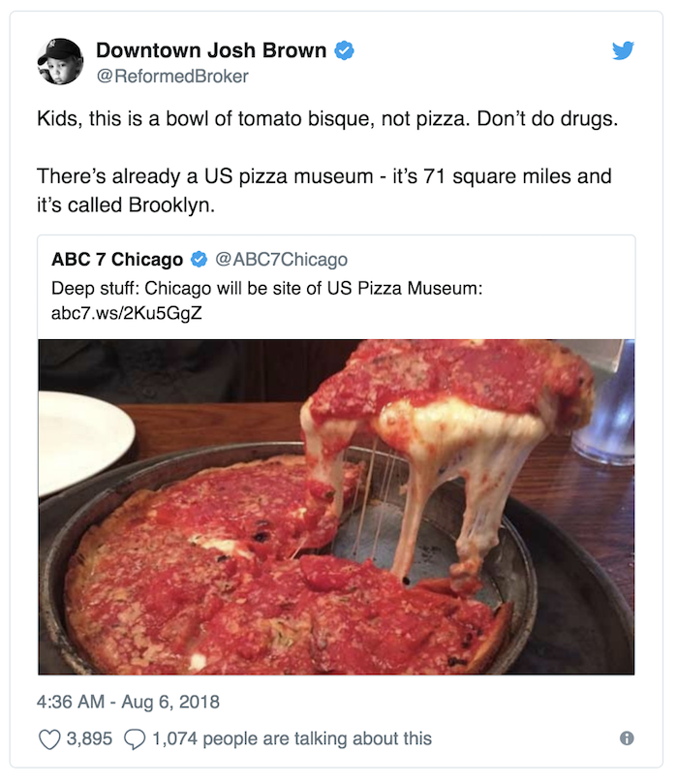Click the ABC 7 Chicago account name
The width and height of the screenshot is (678, 784).
pyautogui.click(x=117, y=259)
